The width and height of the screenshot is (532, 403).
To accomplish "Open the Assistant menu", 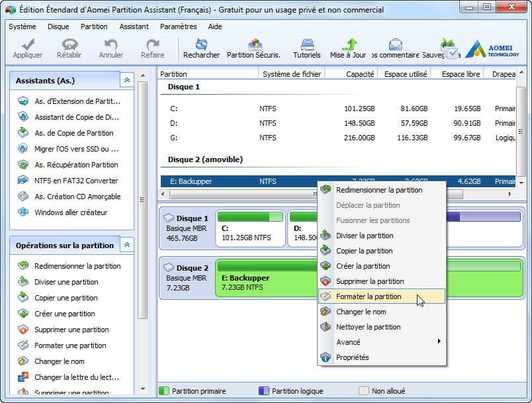I will pyautogui.click(x=134, y=26).
